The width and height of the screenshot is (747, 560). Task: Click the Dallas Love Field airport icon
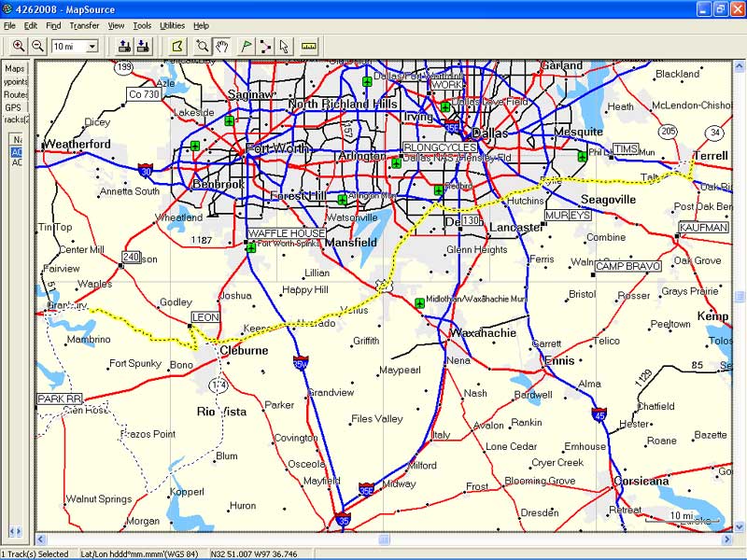(445, 106)
